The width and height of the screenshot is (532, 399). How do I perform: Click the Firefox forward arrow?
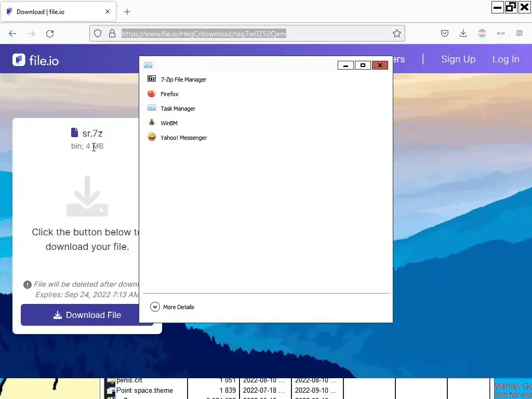point(31,34)
